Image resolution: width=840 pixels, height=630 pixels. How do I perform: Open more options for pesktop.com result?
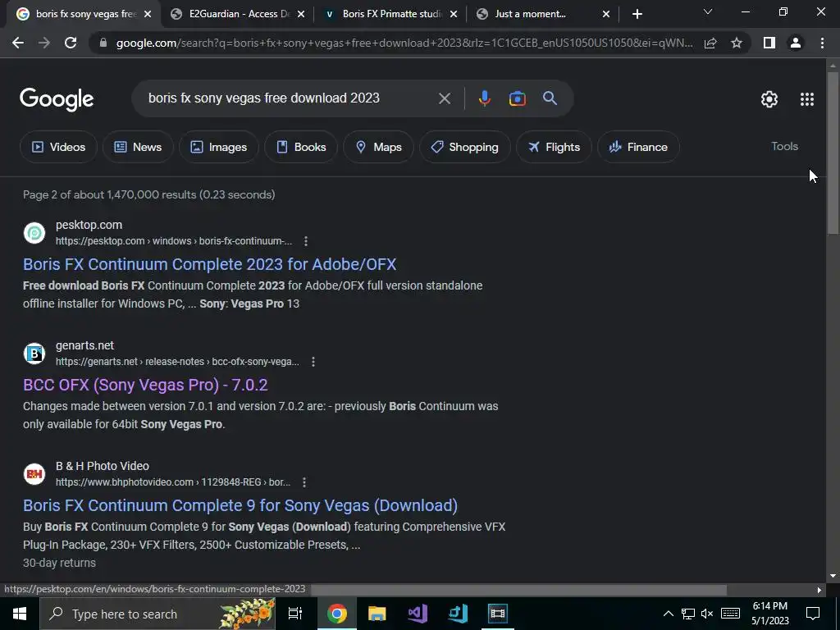pos(306,241)
